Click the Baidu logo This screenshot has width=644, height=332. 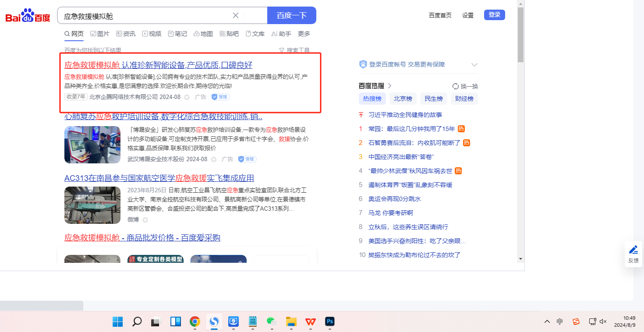pyautogui.click(x=28, y=16)
